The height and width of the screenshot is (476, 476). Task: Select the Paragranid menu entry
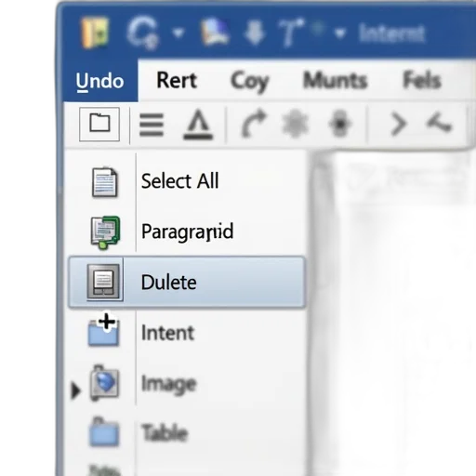coord(187,231)
